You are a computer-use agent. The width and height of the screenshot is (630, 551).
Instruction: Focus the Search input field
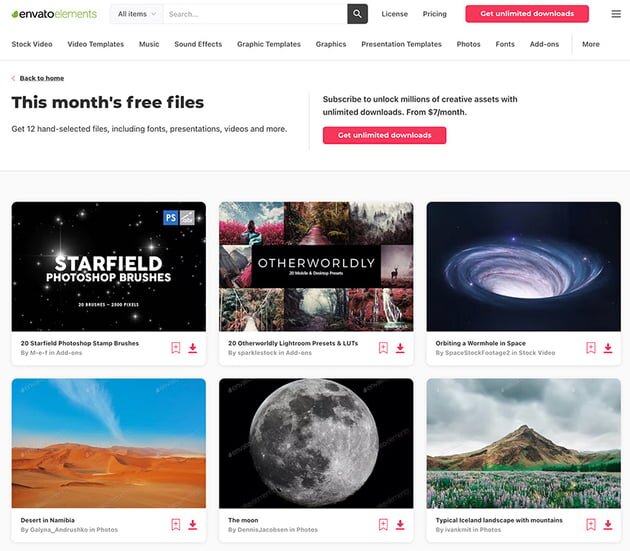(x=256, y=14)
